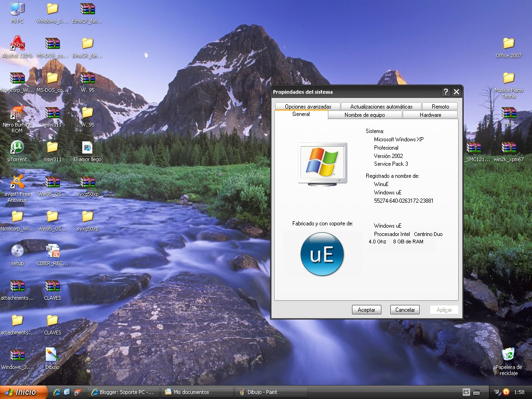The width and height of the screenshot is (532, 399).
Task: Open the Office 2007 folder
Action: (x=508, y=44)
